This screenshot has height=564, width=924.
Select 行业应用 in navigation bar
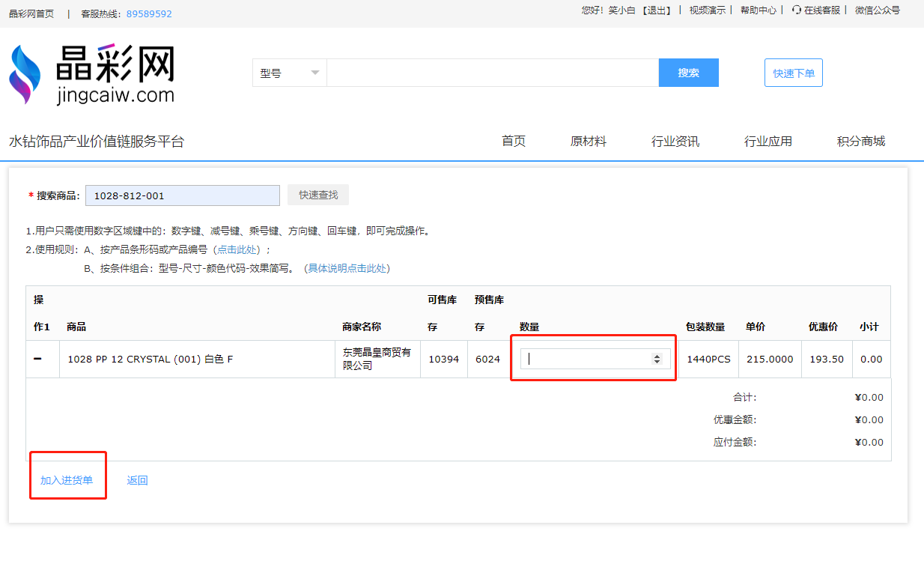pyautogui.click(x=768, y=142)
